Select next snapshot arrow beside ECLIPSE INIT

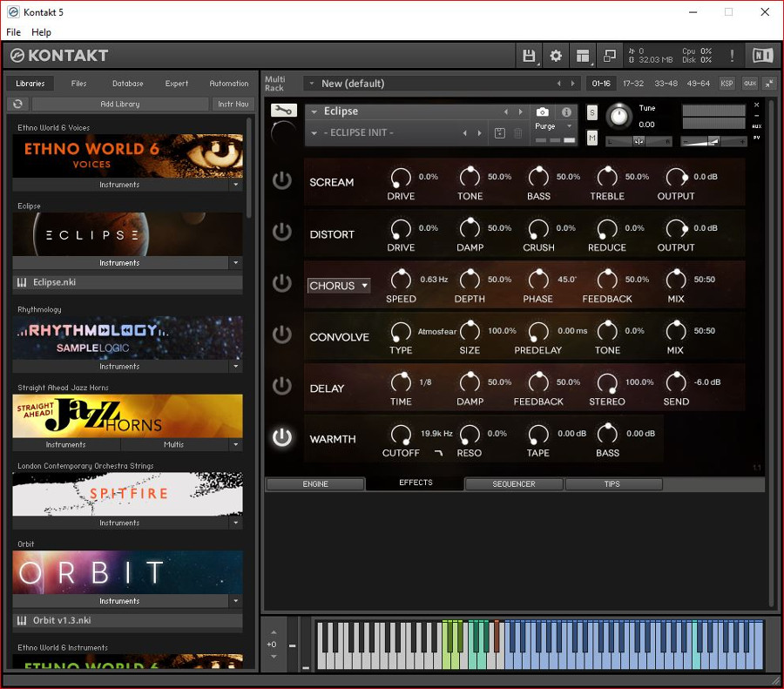point(479,133)
